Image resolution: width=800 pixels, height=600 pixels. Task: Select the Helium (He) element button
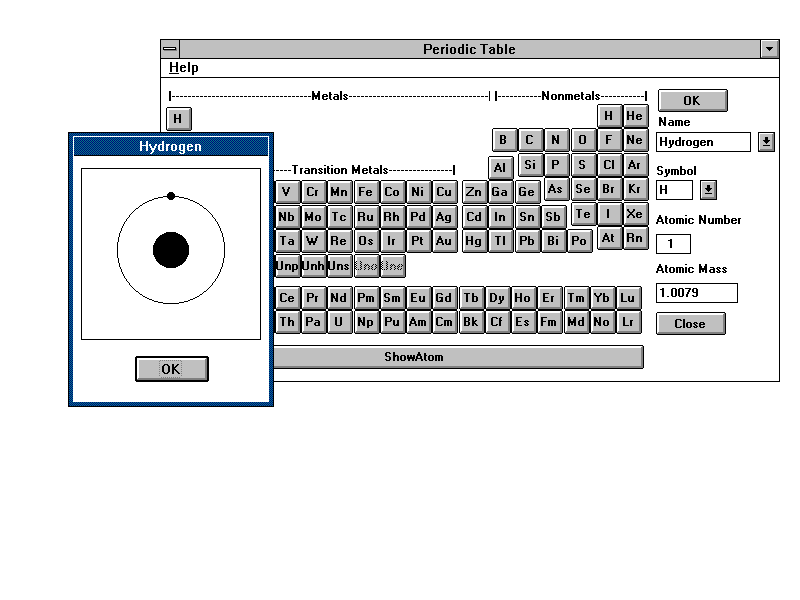635,116
